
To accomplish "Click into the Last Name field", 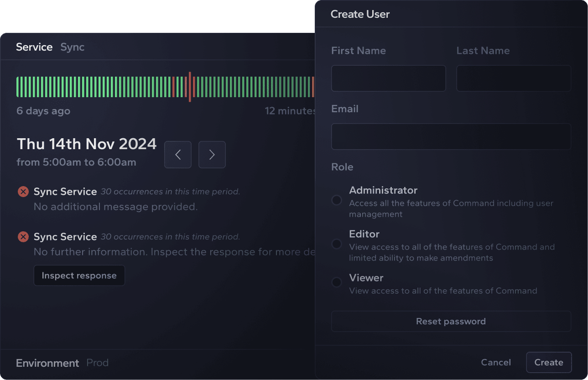I will pyautogui.click(x=514, y=78).
